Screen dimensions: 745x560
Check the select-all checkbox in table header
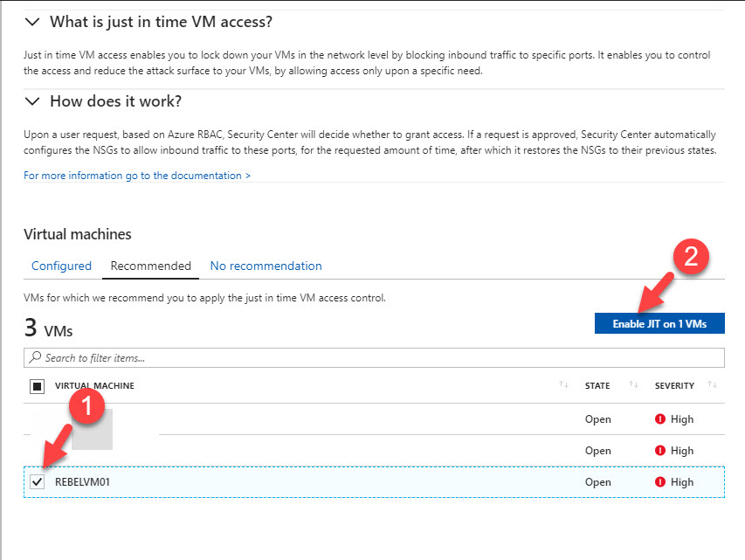(x=37, y=385)
